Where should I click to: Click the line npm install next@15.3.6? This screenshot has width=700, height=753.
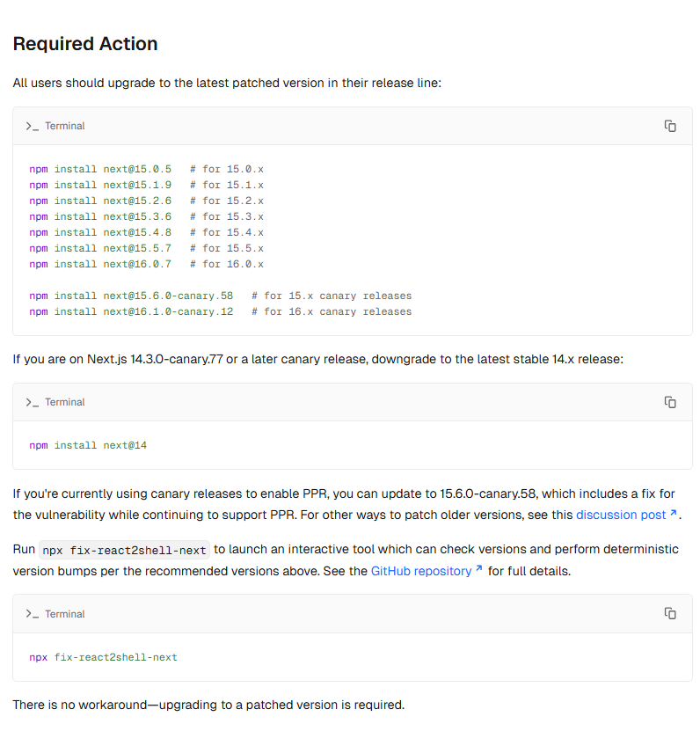100,216
